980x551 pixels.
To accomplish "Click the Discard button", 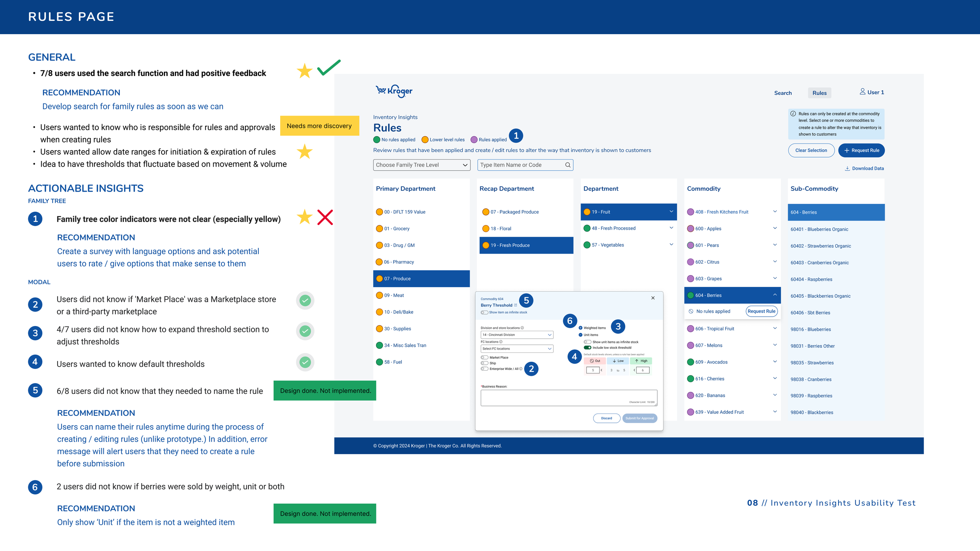I will (606, 418).
